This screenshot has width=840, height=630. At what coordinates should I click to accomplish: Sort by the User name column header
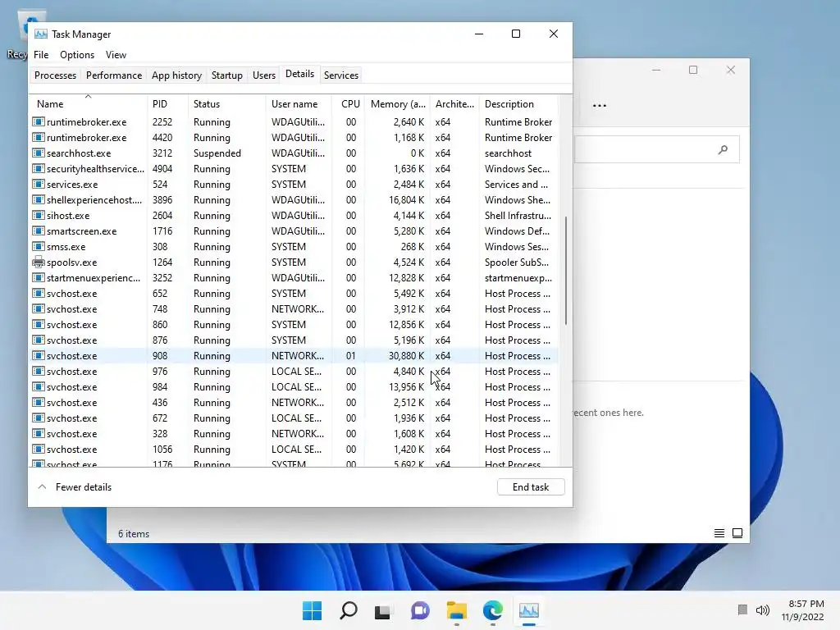tap(299, 104)
